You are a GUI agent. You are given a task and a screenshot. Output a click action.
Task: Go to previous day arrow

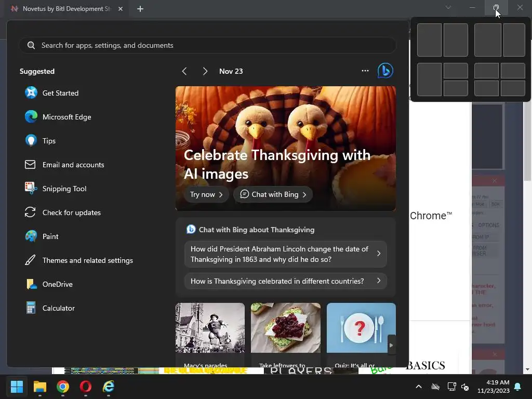click(184, 71)
